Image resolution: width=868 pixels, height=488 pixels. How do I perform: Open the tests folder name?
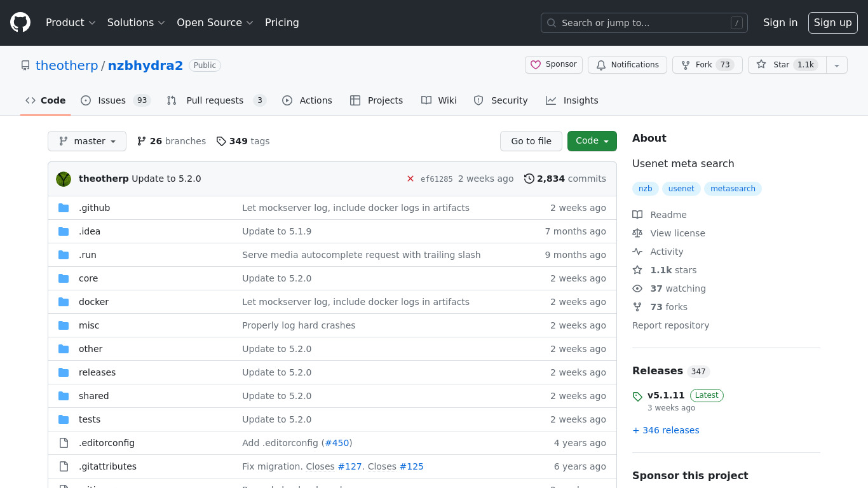(x=90, y=419)
